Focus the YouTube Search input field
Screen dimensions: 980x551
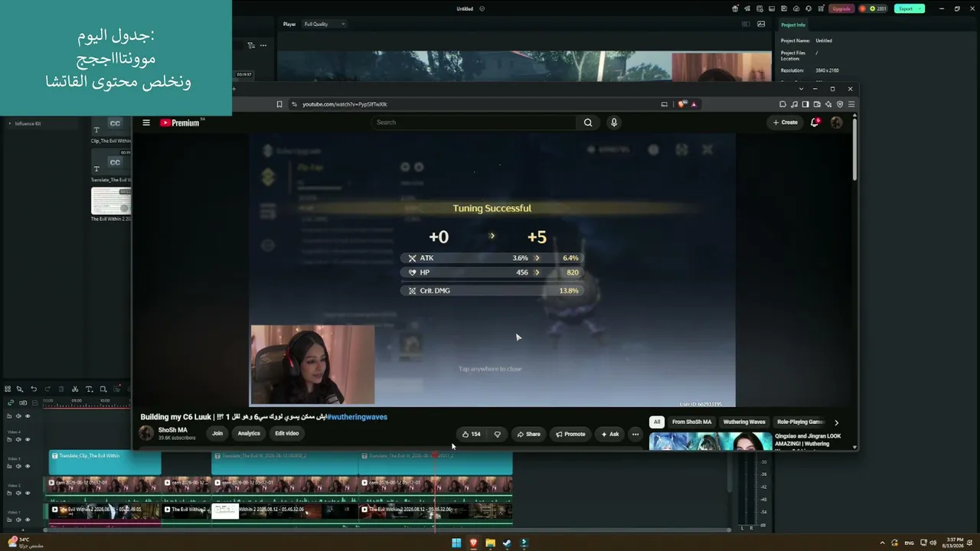tap(475, 122)
